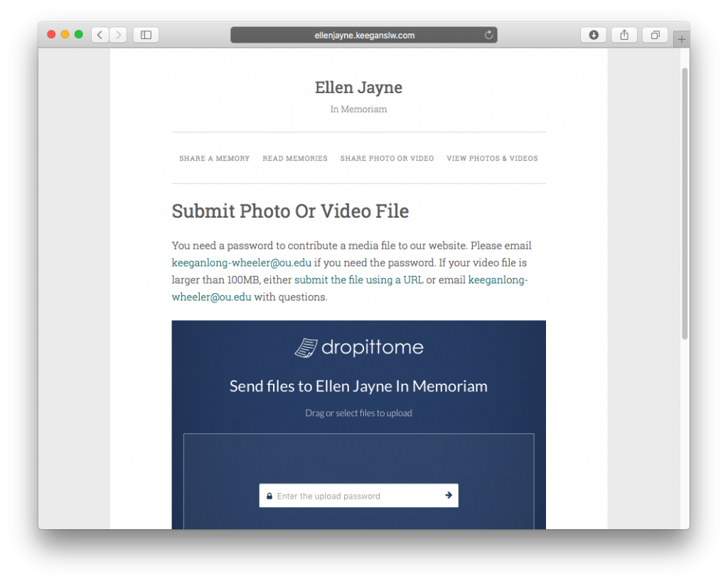
Task: Click the 'Submit Photo Or Video File' heading
Action: click(x=290, y=211)
